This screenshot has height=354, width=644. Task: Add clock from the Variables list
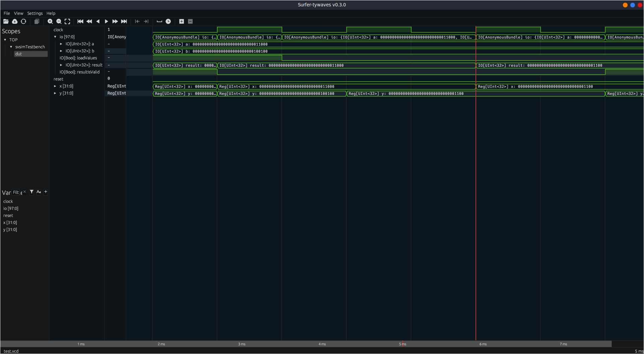[x=8, y=201]
